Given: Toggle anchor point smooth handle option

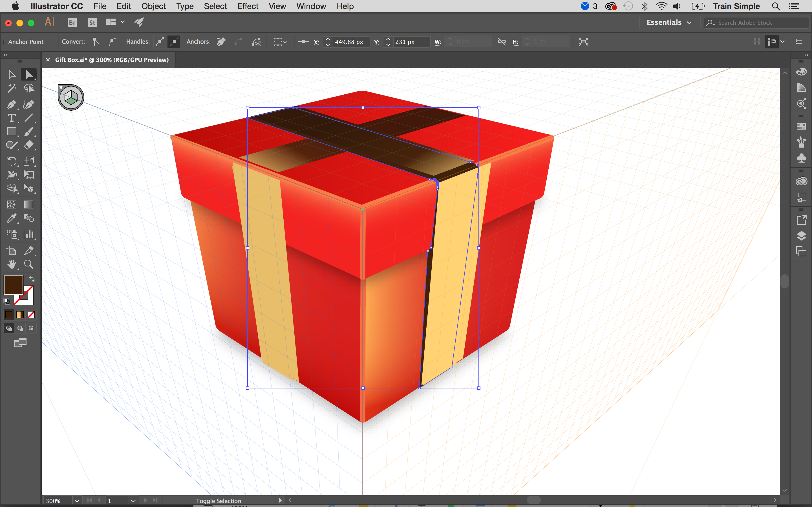Looking at the screenshot, I should [x=174, y=41].
